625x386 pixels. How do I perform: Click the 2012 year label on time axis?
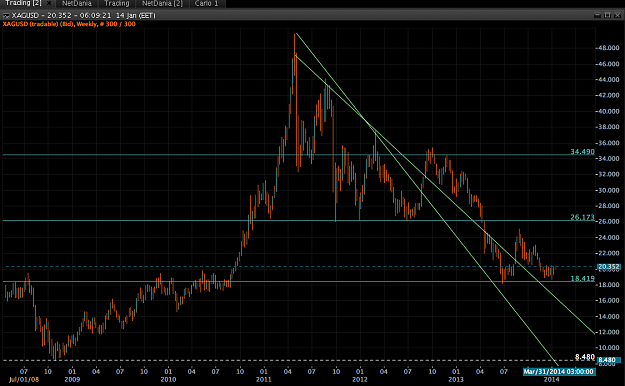(x=360, y=379)
